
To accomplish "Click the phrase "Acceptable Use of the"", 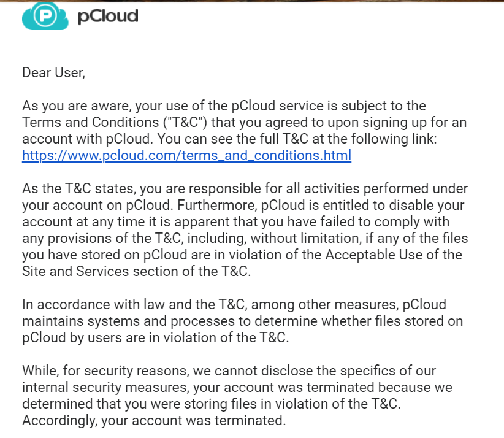I will (394, 255).
